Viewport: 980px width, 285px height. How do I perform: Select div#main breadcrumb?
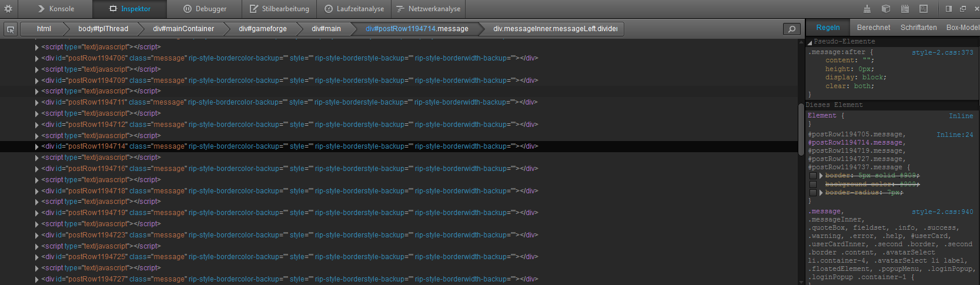click(326, 29)
